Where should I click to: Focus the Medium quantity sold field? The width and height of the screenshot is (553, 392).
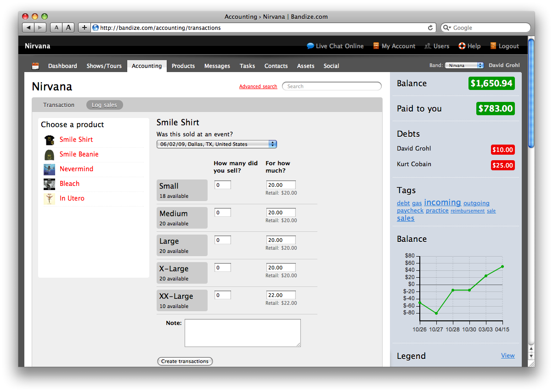[223, 213]
